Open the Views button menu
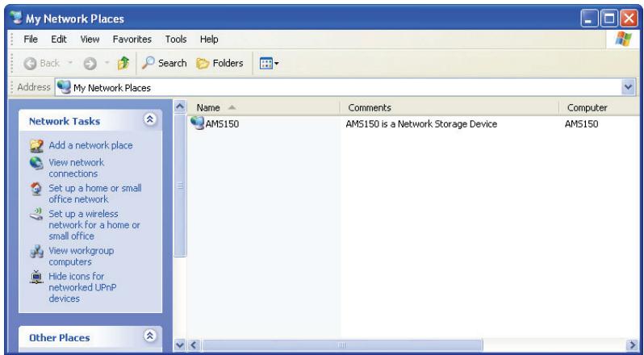The width and height of the screenshot is (644, 355). tap(269, 63)
